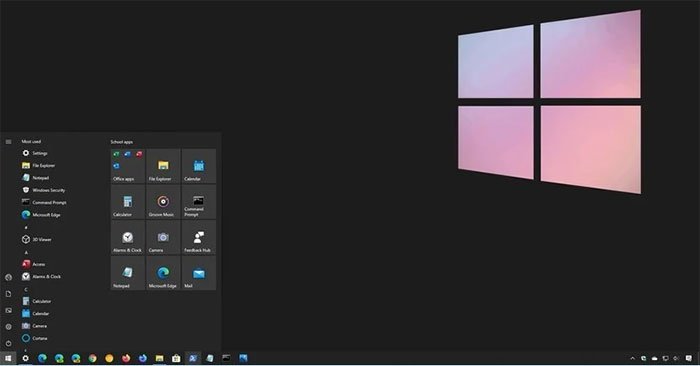This screenshot has width=700, height=366.
Task: Show hidden system tray icons chevron
Action: click(632, 358)
